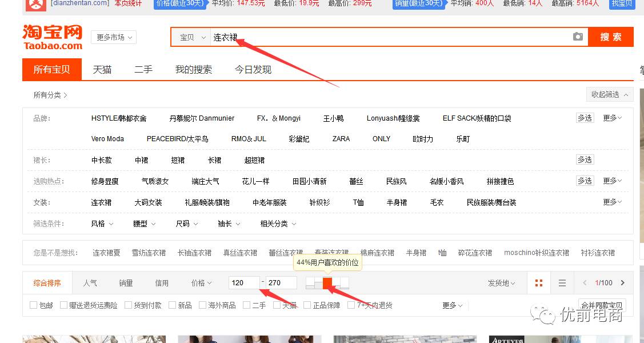Image resolution: width=644 pixels, height=343 pixels.
Task: Select 大码女装 category
Action: click(x=148, y=202)
